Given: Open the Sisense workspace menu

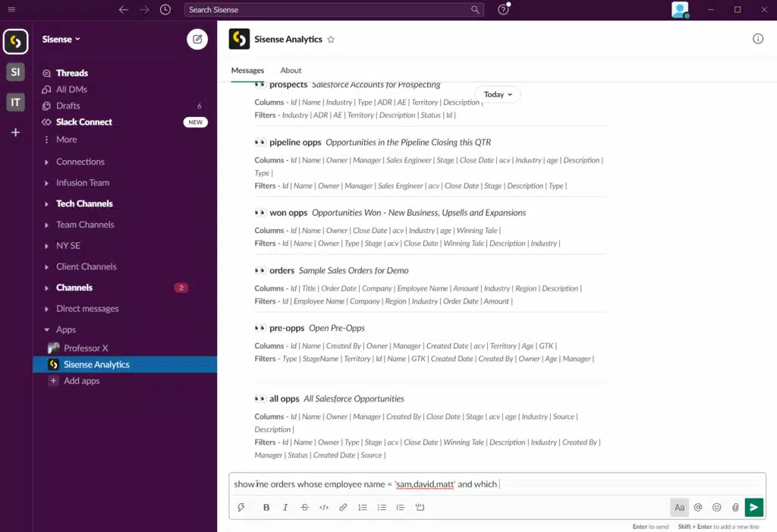Looking at the screenshot, I should [61, 39].
